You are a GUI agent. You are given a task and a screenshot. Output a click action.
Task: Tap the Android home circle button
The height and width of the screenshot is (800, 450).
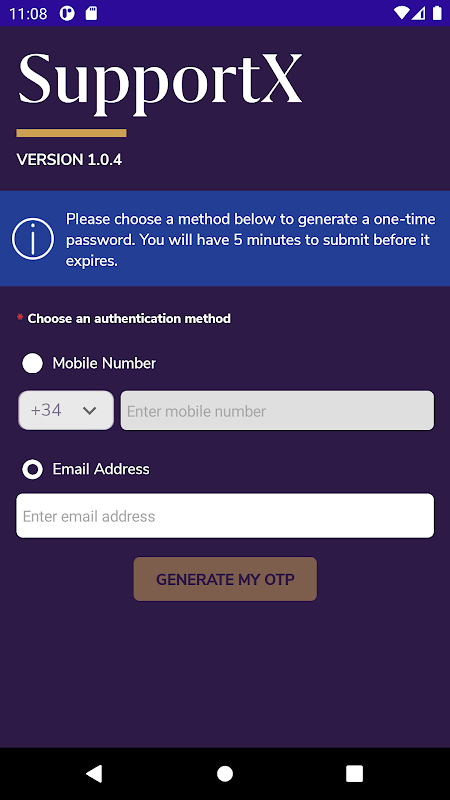[x=225, y=773]
